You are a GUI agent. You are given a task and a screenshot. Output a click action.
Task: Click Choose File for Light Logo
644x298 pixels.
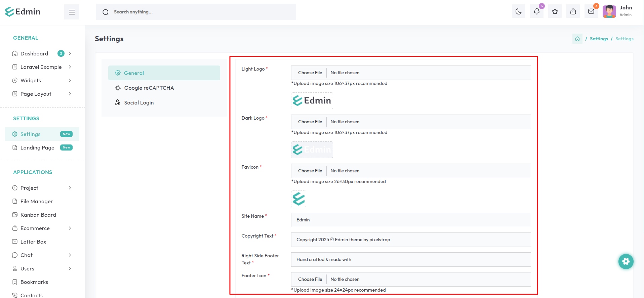(310, 73)
